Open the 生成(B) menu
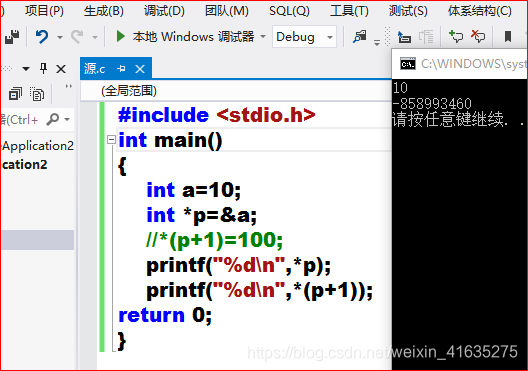Viewport: 528px width, 371px height. pyautogui.click(x=103, y=11)
